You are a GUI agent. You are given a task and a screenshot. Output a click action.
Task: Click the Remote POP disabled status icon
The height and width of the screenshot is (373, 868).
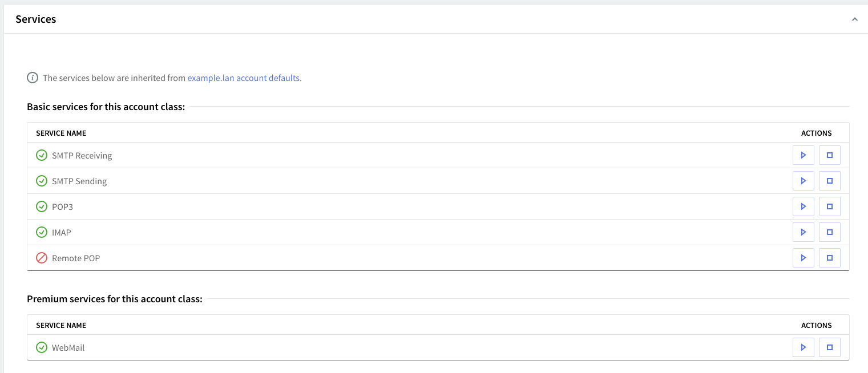42,258
